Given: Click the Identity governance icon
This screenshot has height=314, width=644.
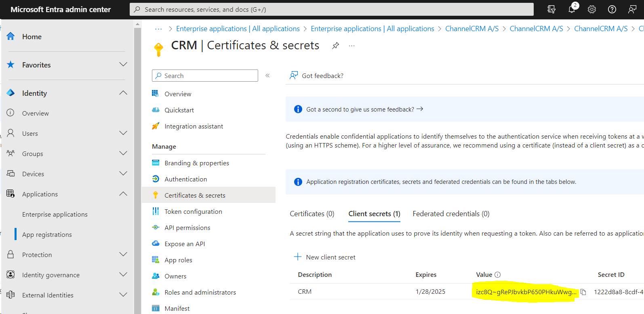Looking at the screenshot, I should tap(11, 274).
